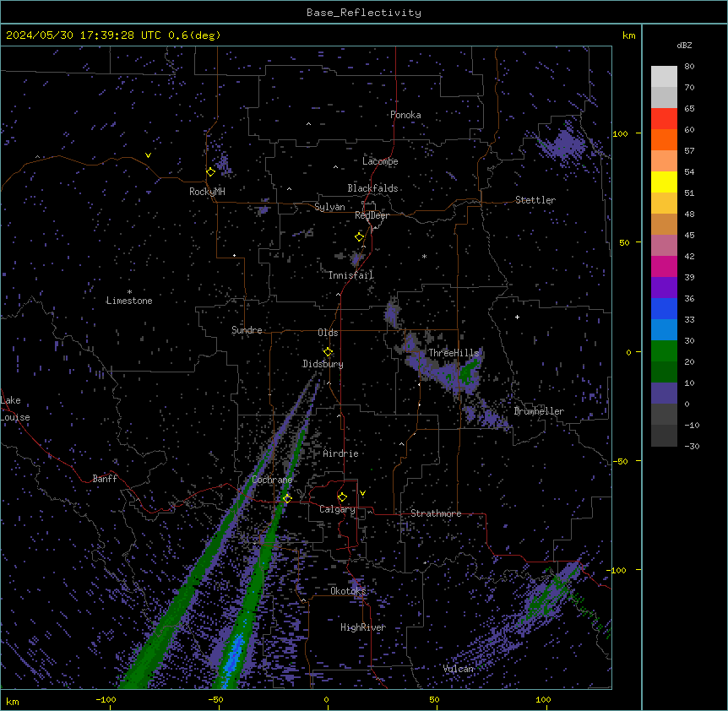Select the Stettler label
The height and width of the screenshot is (711, 728).
[535, 200]
